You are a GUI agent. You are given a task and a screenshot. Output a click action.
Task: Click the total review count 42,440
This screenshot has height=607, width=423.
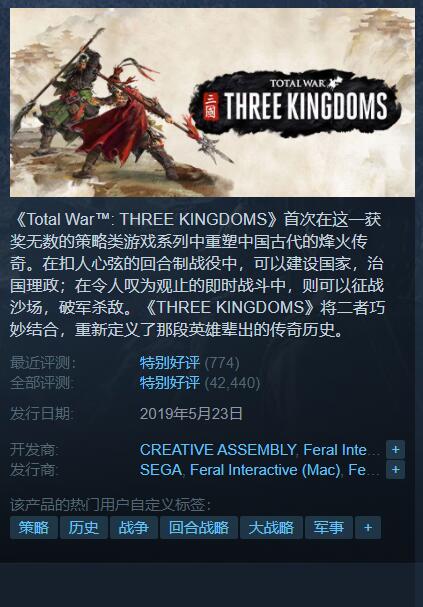pos(232,383)
